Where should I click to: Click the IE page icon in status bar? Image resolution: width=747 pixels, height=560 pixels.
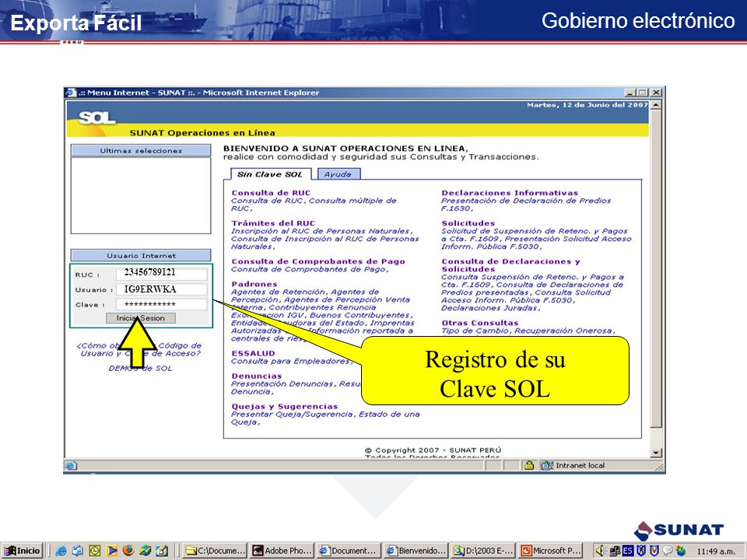click(x=71, y=465)
